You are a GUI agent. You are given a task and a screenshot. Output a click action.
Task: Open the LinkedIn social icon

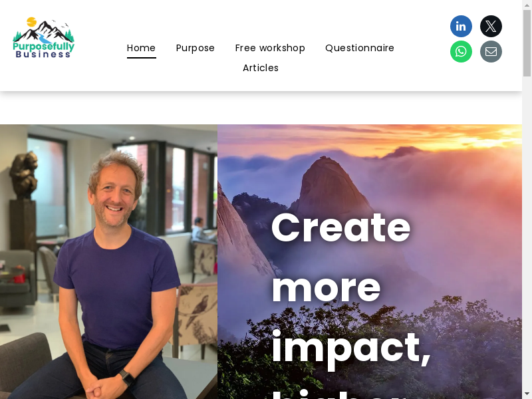[461, 26]
